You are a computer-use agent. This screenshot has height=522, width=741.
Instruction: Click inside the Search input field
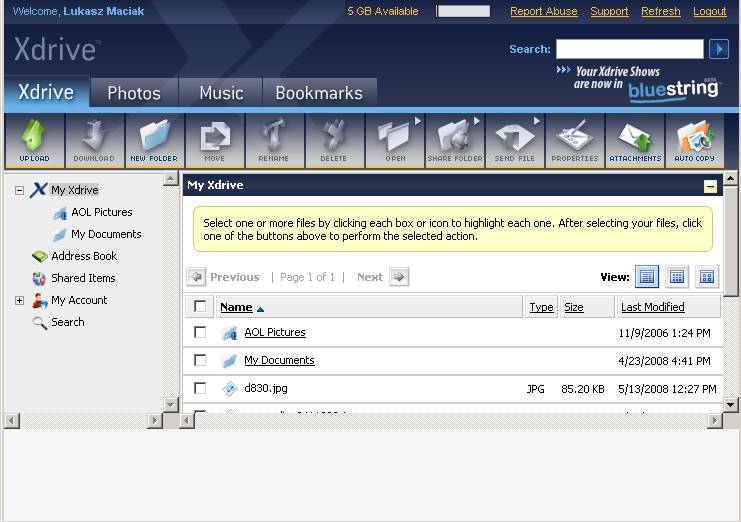629,49
